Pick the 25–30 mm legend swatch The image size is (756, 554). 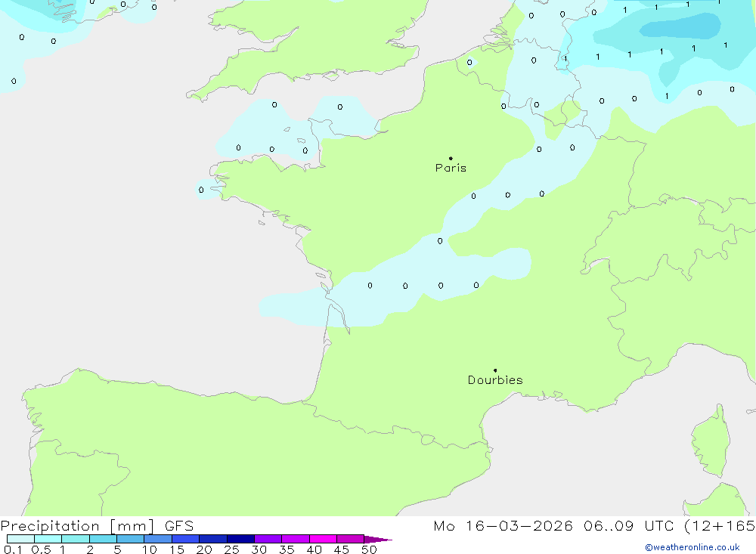click(x=240, y=539)
